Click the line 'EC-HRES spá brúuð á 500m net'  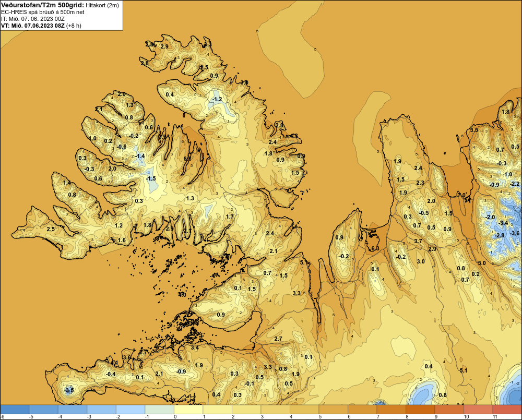tap(43, 13)
